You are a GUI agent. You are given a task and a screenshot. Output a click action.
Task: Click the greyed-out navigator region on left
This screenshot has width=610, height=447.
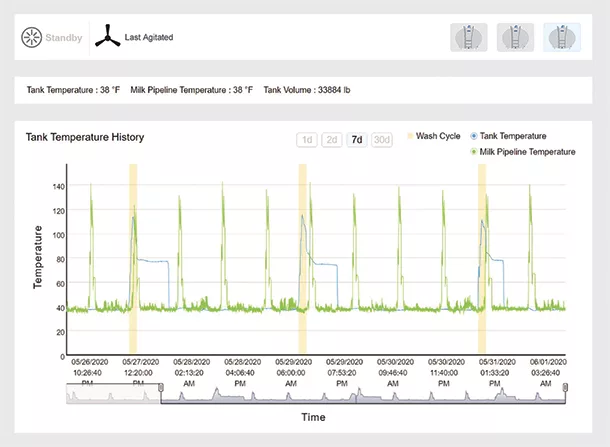(x=113, y=393)
